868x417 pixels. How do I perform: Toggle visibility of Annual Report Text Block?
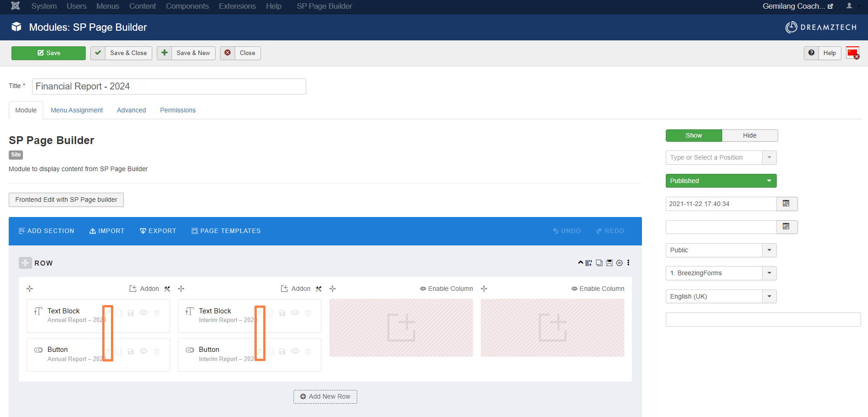[144, 312]
